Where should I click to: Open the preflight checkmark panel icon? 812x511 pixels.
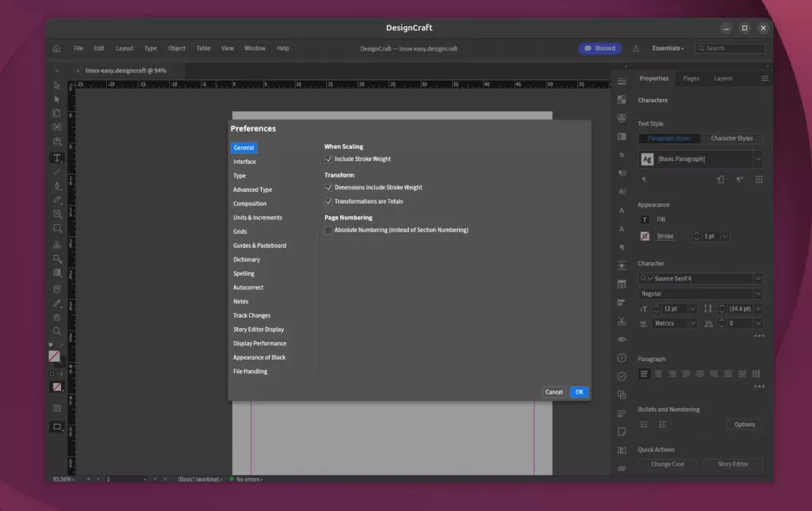(x=622, y=376)
